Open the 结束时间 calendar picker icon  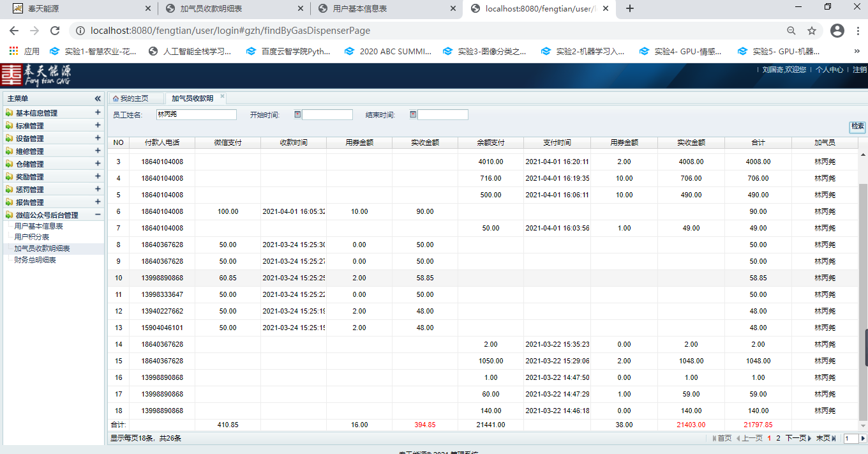[413, 115]
